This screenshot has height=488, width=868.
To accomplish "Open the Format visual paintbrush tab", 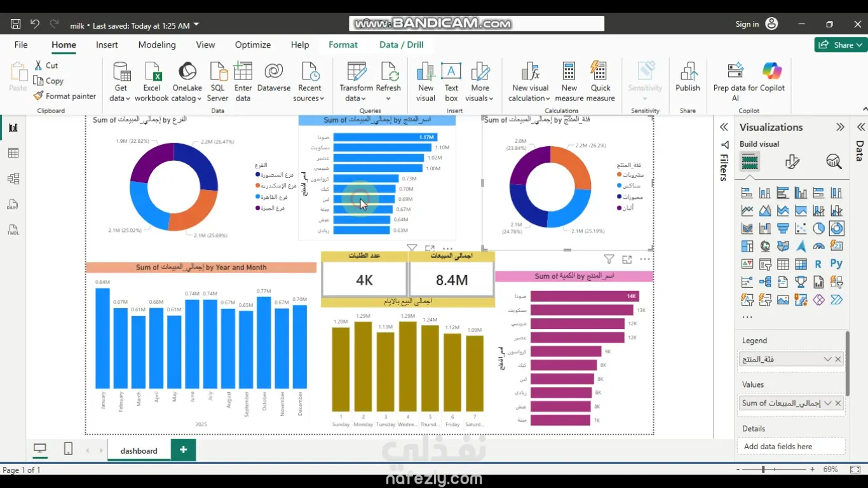I will 792,162.
